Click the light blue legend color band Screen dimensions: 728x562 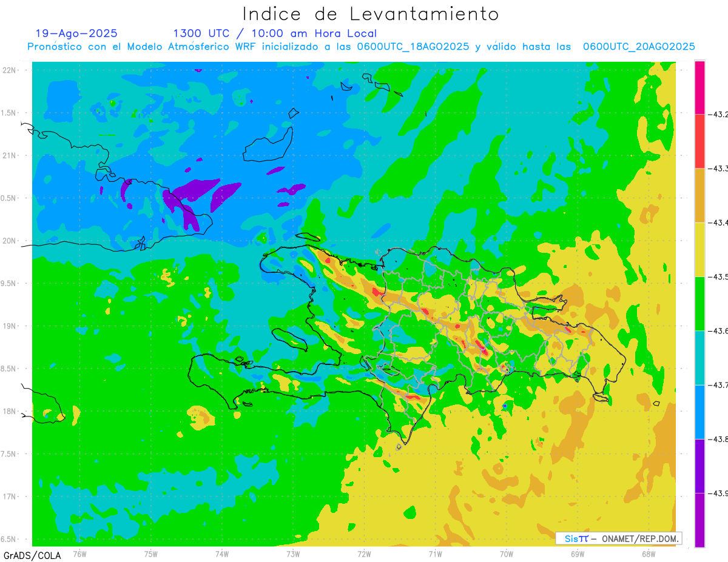pos(699,412)
